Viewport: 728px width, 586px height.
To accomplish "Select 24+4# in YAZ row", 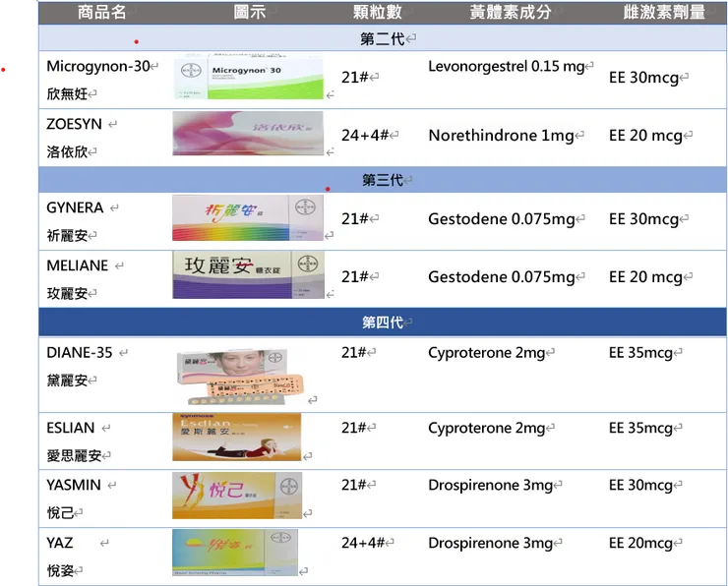I will [x=363, y=543].
